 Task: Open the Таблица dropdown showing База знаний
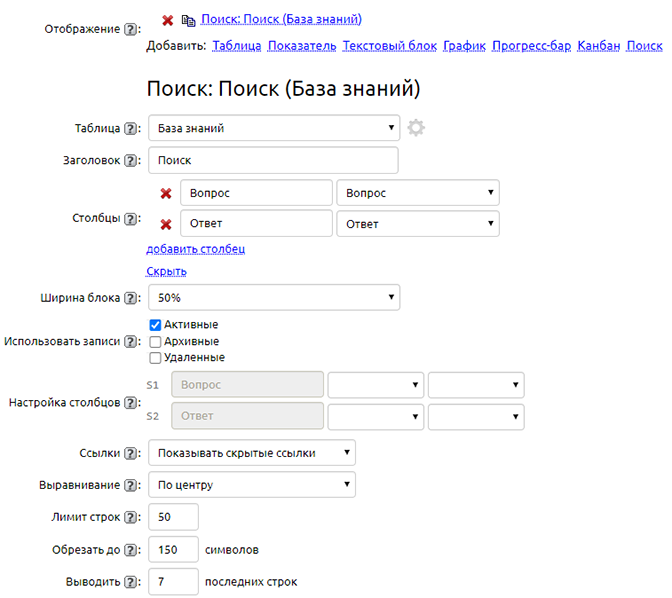pos(273,128)
